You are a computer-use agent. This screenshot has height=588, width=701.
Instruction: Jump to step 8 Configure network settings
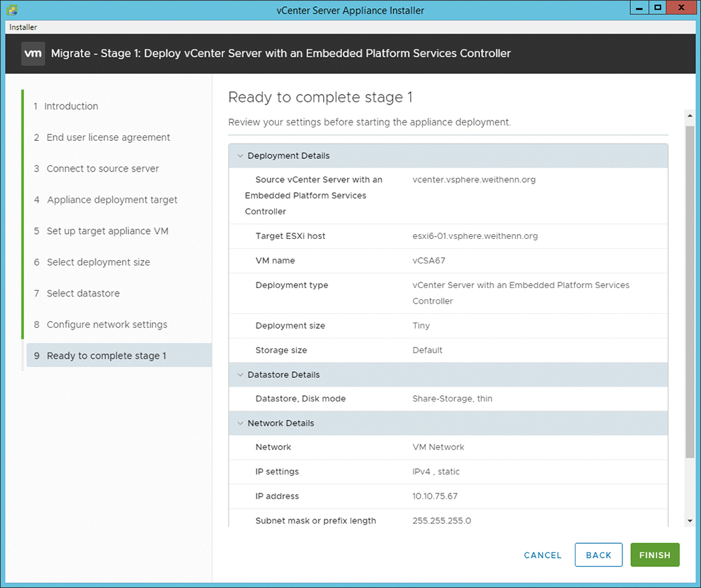pos(100,324)
